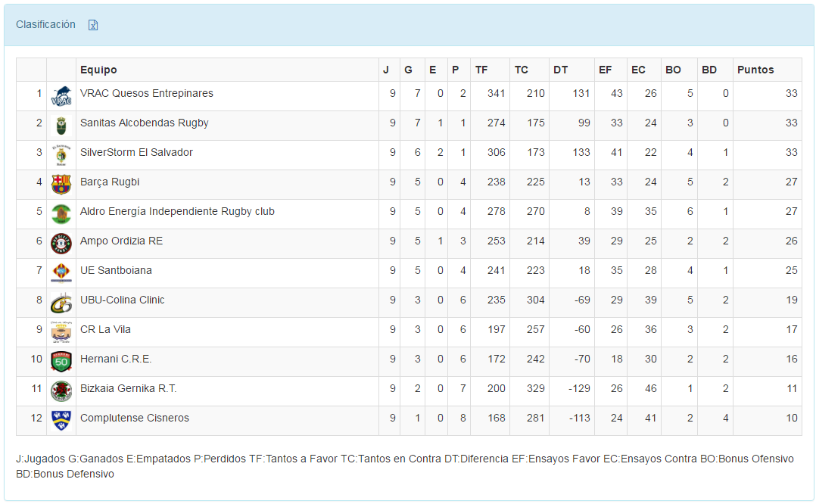This screenshot has height=504, width=816.
Task: Click the Sanitas Alcobendas Rugby crest
Action: (x=61, y=126)
